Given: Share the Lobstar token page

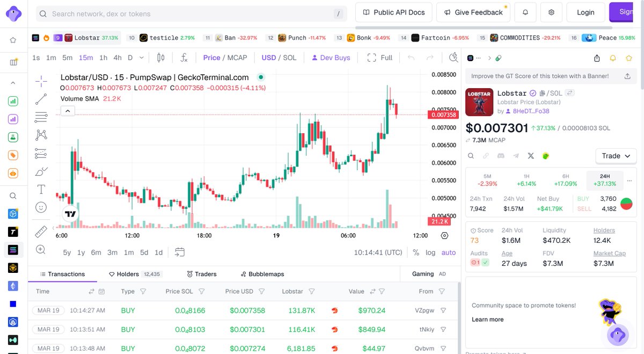Looking at the screenshot, I should click(x=597, y=58).
